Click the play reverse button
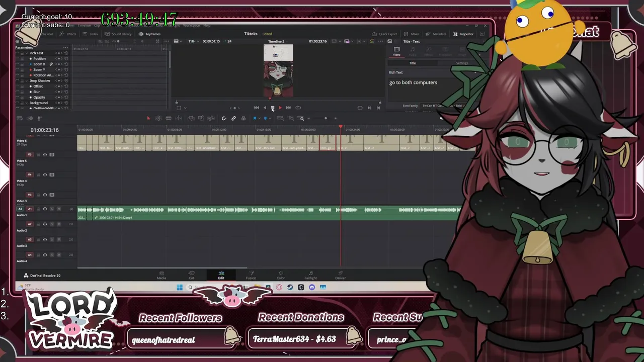644x362 pixels. tap(265, 108)
